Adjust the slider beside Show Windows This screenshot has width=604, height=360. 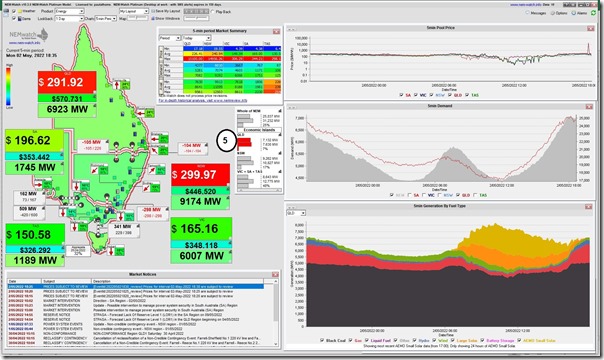[196, 18]
